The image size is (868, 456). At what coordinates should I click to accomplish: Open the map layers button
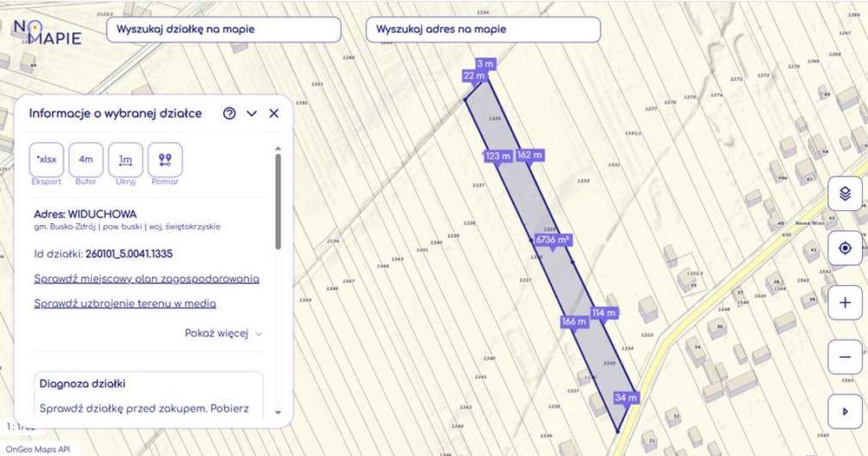[845, 194]
